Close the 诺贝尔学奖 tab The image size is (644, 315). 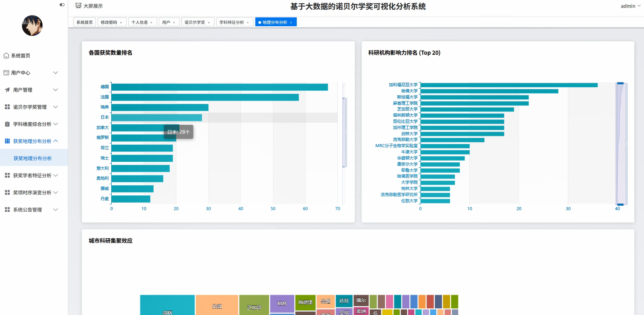click(209, 23)
